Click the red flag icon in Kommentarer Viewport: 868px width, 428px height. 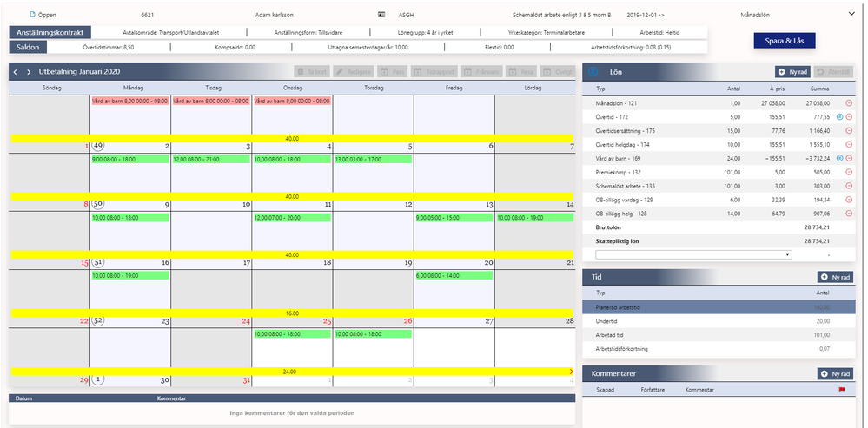click(842, 390)
